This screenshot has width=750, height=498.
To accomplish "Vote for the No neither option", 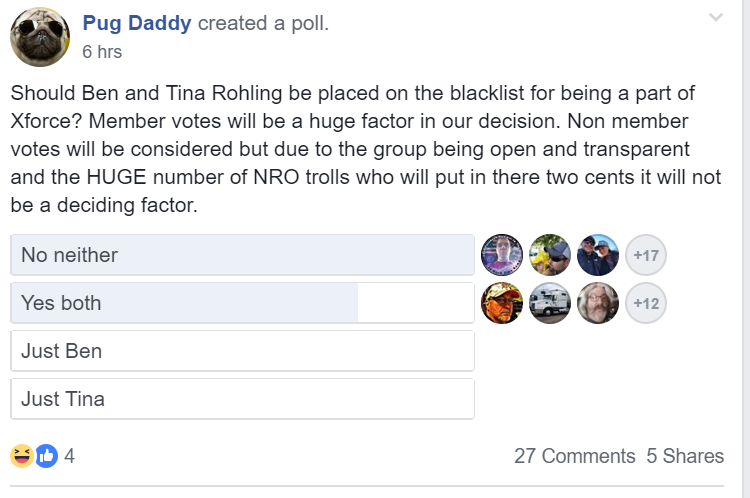I will (243, 255).
